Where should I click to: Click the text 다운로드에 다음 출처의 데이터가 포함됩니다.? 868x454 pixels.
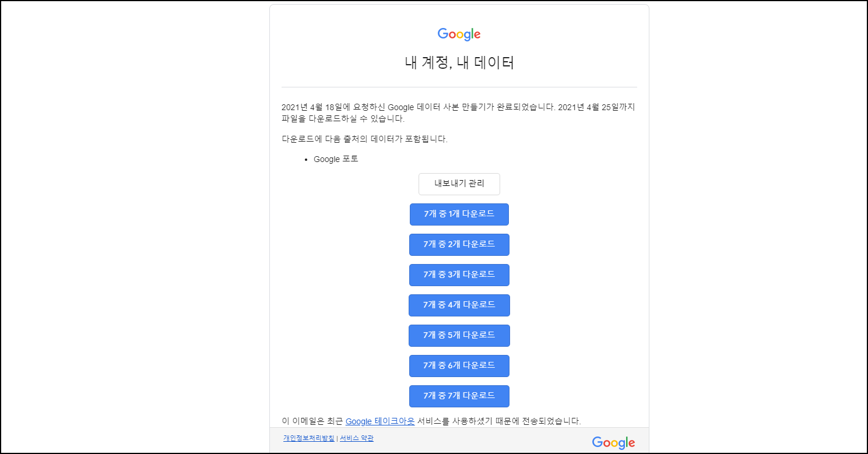[x=365, y=139]
